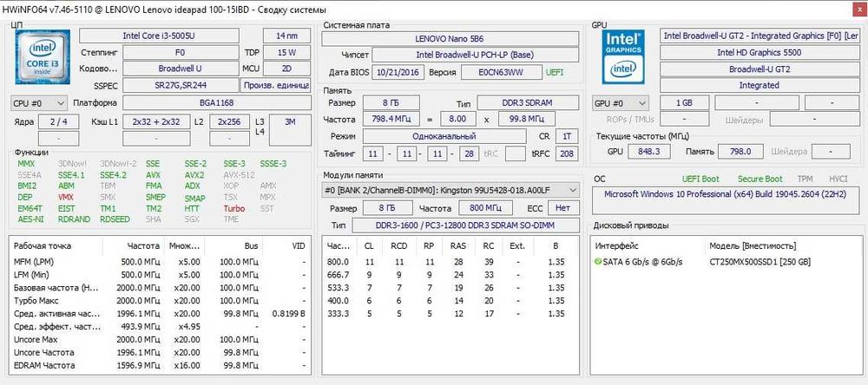This screenshot has height=385, width=868.
Task: Click the UEFI Boot indicator
Action: pos(700,179)
